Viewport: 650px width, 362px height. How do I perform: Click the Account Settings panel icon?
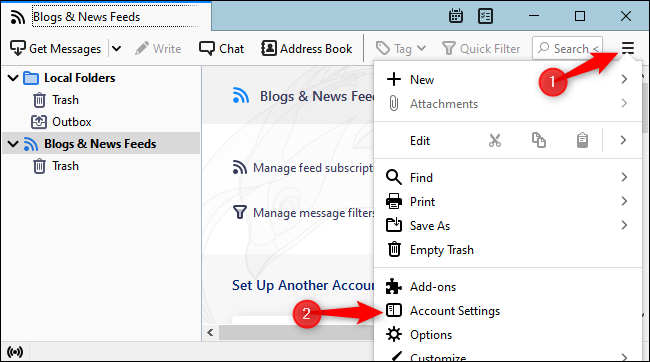click(393, 311)
